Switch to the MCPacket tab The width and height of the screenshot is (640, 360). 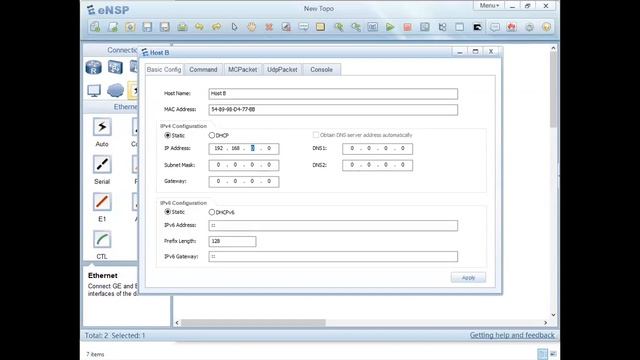242,69
